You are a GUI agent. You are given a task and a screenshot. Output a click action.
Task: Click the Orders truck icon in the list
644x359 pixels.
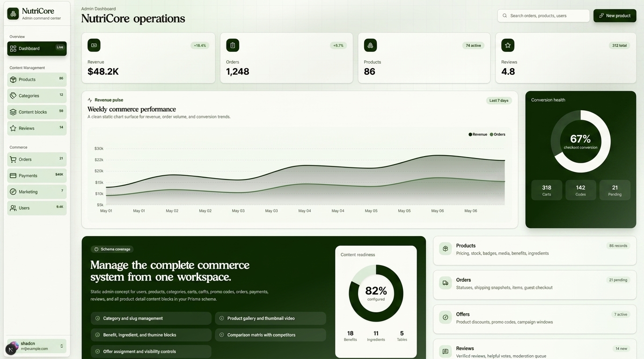pyautogui.click(x=445, y=283)
